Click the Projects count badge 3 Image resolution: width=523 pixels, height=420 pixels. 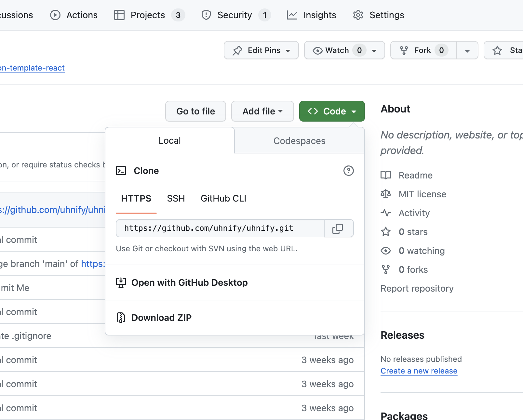[178, 15]
